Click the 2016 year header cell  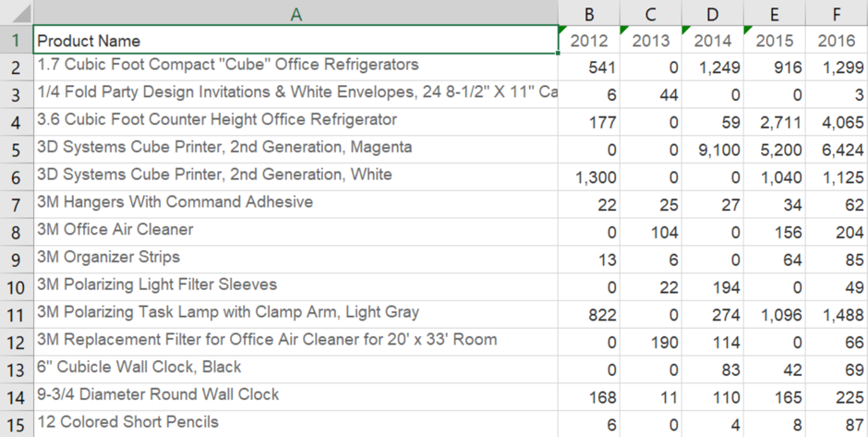point(836,41)
